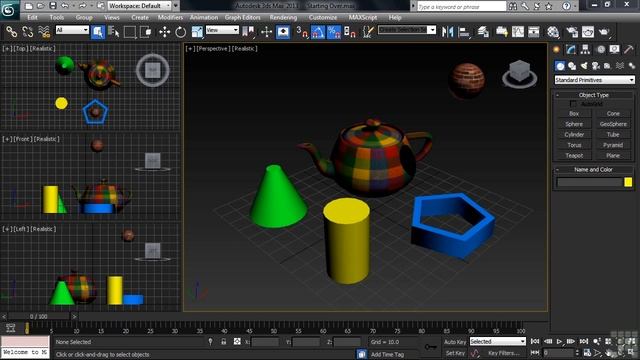Click the time slider showing 0 / 100
640x360 pixels.
pyautogui.click(x=39, y=316)
